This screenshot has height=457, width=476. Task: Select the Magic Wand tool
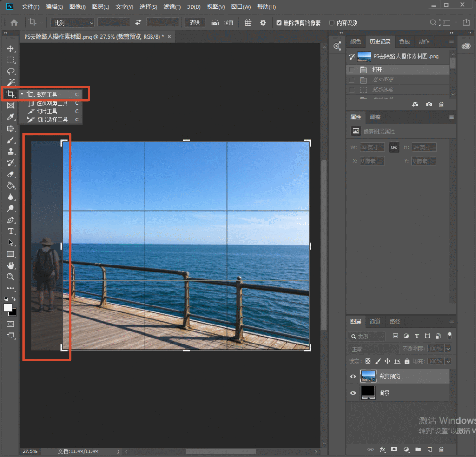[11, 82]
